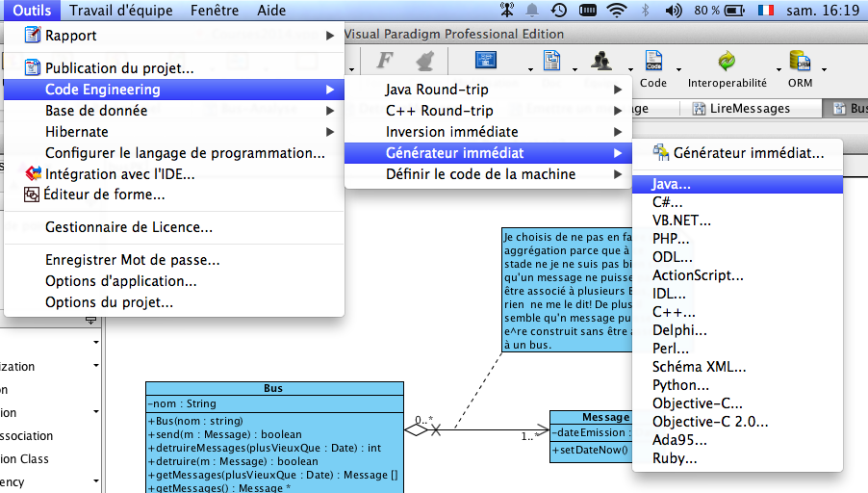Click the Interoperabilité green arrows icon

pos(727,63)
